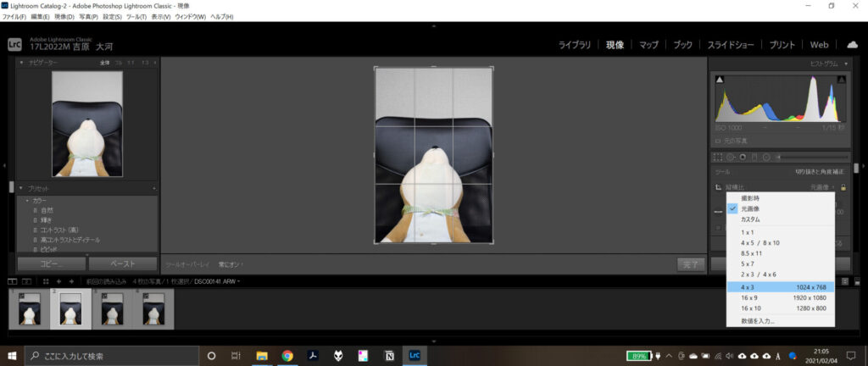Open the cloud sync status icon

point(853,45)
